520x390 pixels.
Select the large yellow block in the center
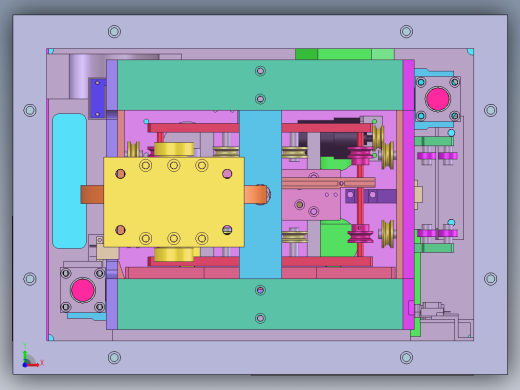pyautogui.click(x=174, y=202)
